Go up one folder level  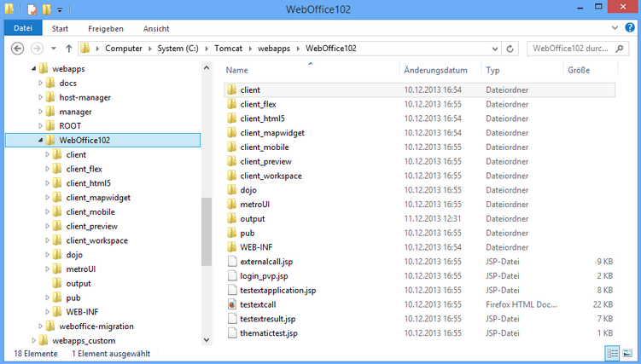[x=68, y=49]
